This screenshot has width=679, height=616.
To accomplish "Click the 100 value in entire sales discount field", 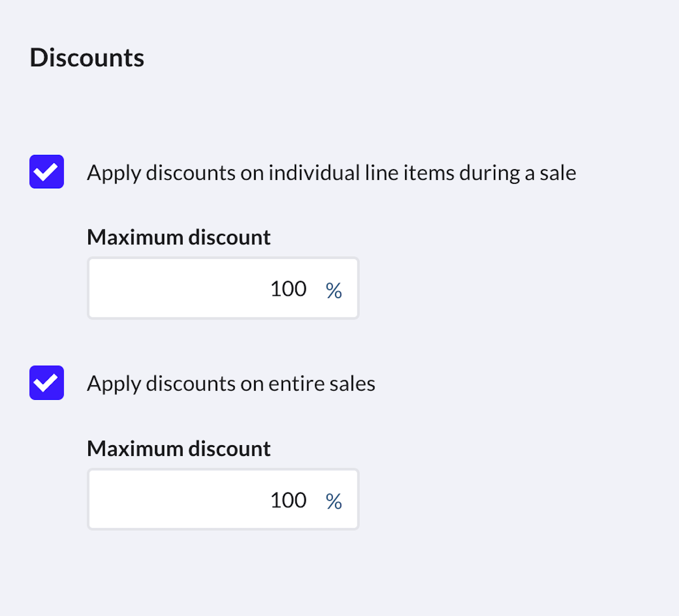I will tap(288, 500).
